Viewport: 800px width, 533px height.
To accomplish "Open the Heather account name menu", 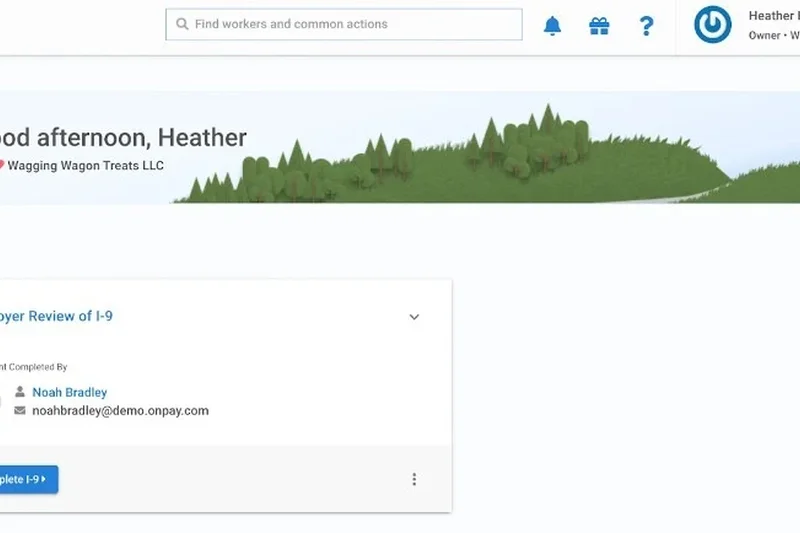I will [x=773, y=16].
